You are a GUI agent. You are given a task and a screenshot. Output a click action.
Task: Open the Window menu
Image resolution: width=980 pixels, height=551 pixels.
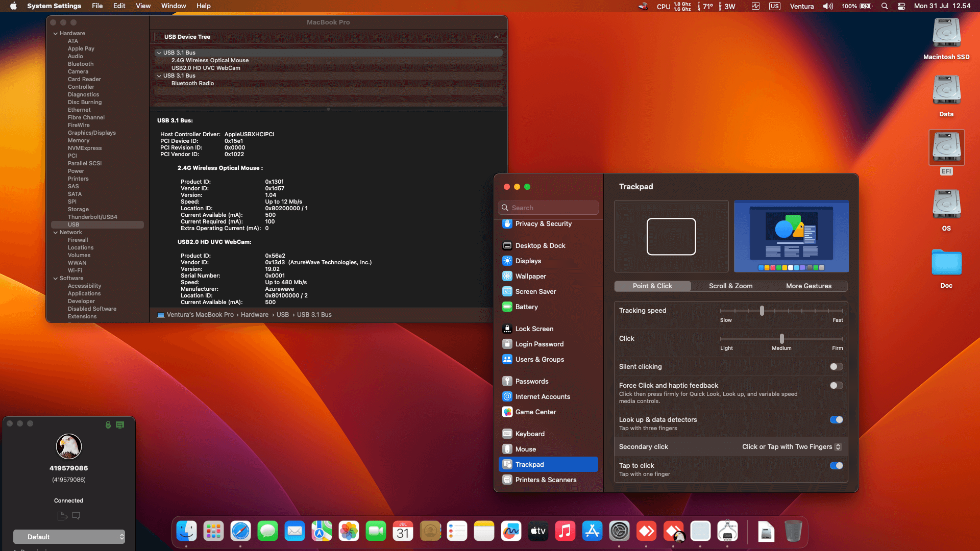[174, 6]
